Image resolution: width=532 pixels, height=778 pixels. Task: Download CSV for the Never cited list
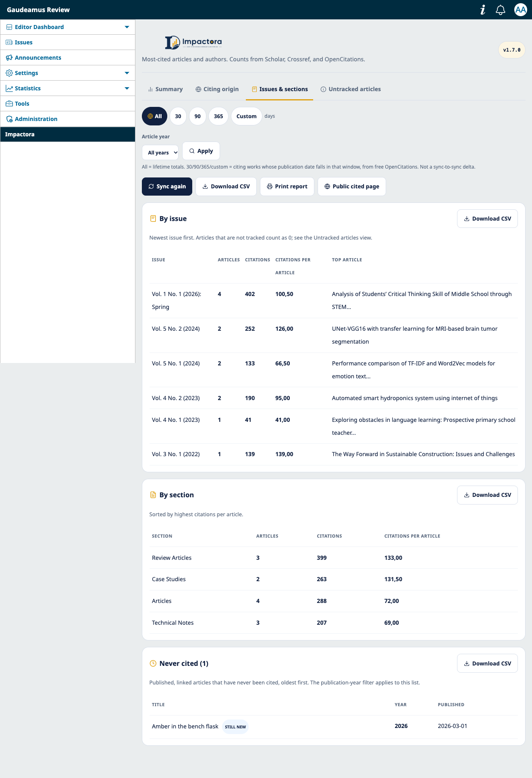click(x=487, y=663)
